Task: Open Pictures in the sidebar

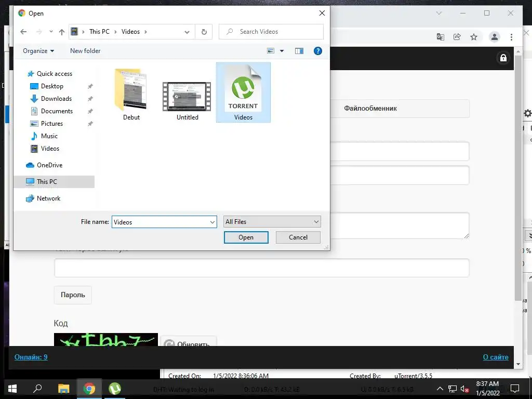Action: pyautogui.click(x=51, y=124)
